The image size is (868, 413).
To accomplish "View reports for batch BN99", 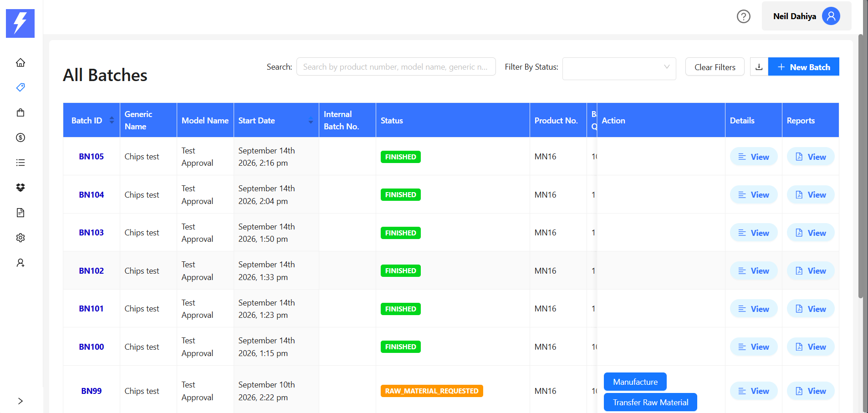I will [x=811, y=391].
